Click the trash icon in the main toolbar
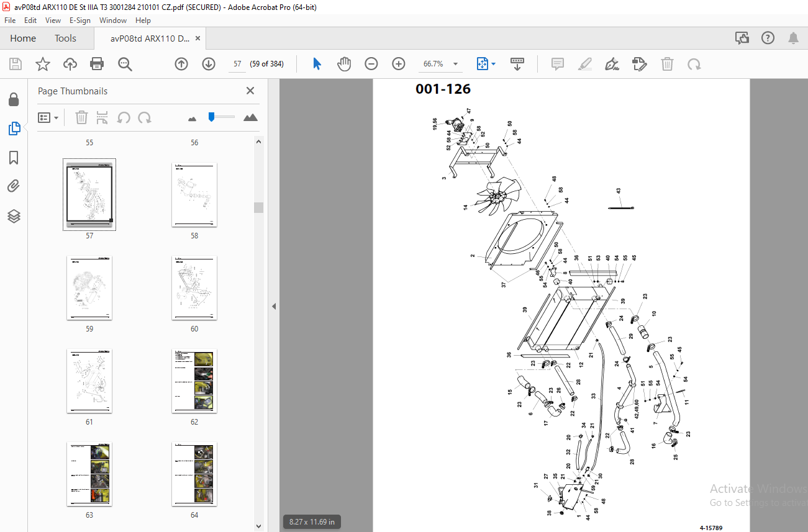The width and height of the screenshot is (808, 532). click(667, 64)
